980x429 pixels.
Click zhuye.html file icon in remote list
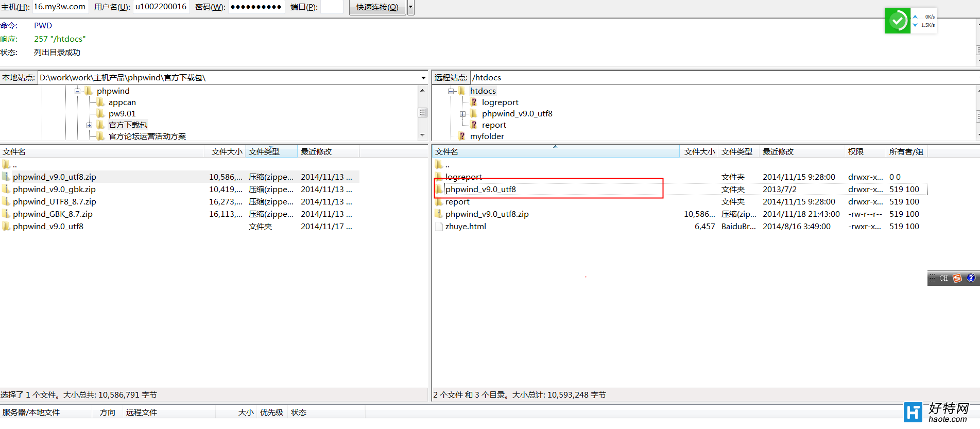439,226
